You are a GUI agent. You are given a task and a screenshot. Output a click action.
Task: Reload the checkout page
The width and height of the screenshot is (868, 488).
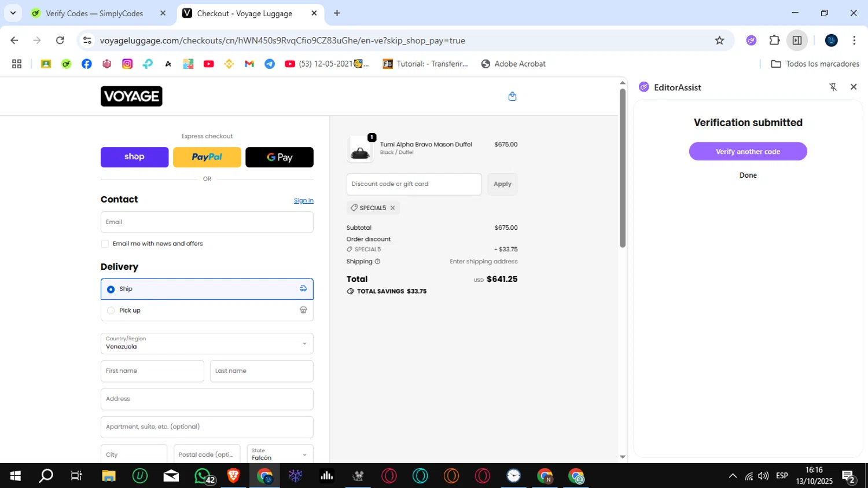pos(60,41)
